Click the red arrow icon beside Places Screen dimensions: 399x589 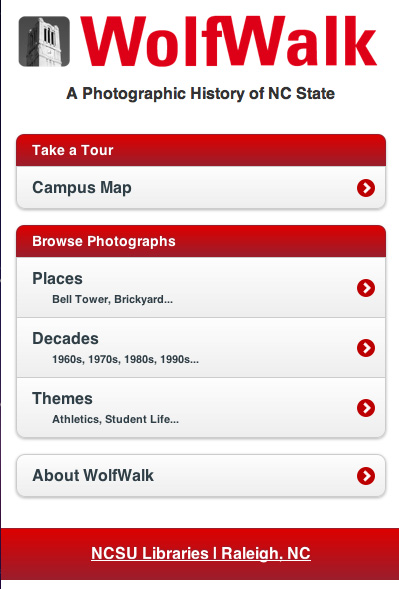click(x=366, y=288)
